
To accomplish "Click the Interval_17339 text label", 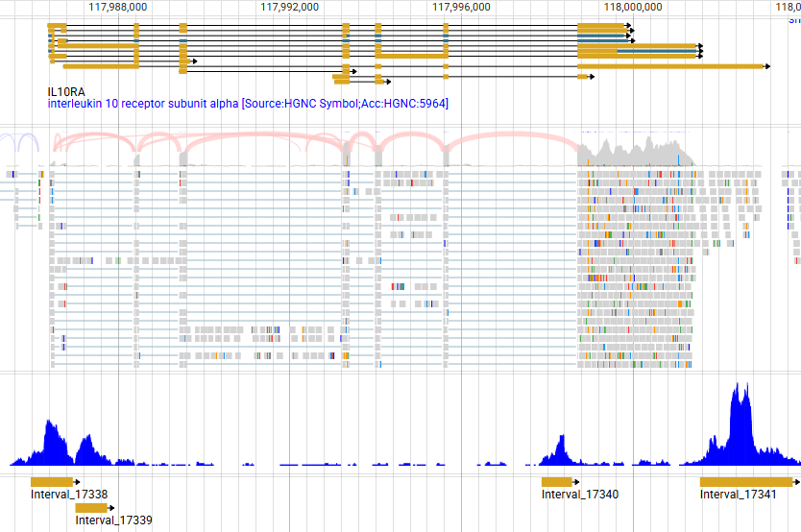I will (113, 520).
